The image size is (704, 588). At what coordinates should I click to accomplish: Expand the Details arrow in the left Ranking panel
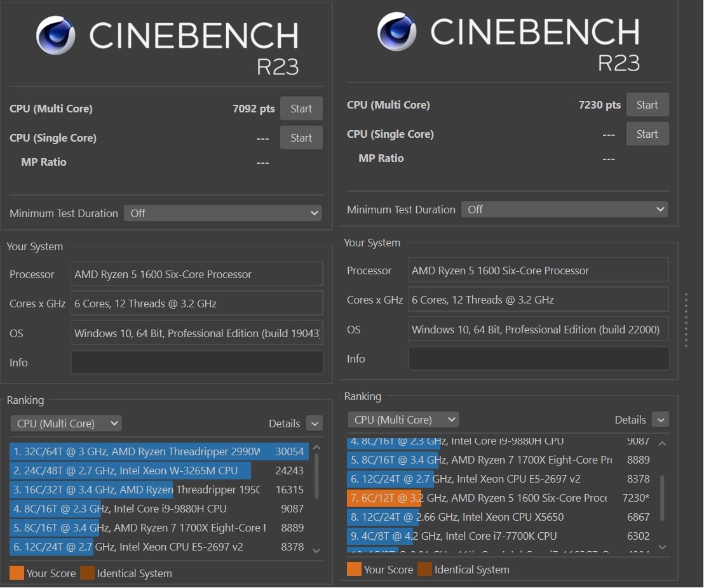pyautogui.click(x=315, y=424)
